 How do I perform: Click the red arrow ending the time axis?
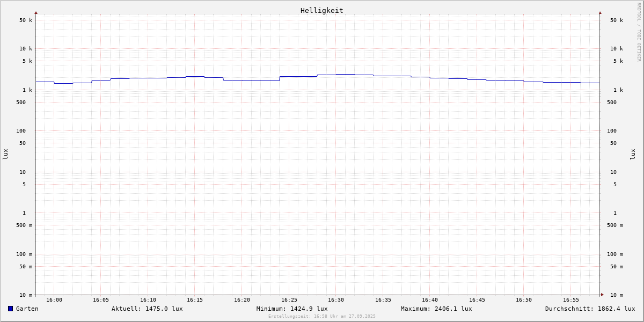(x=602, y=295)
